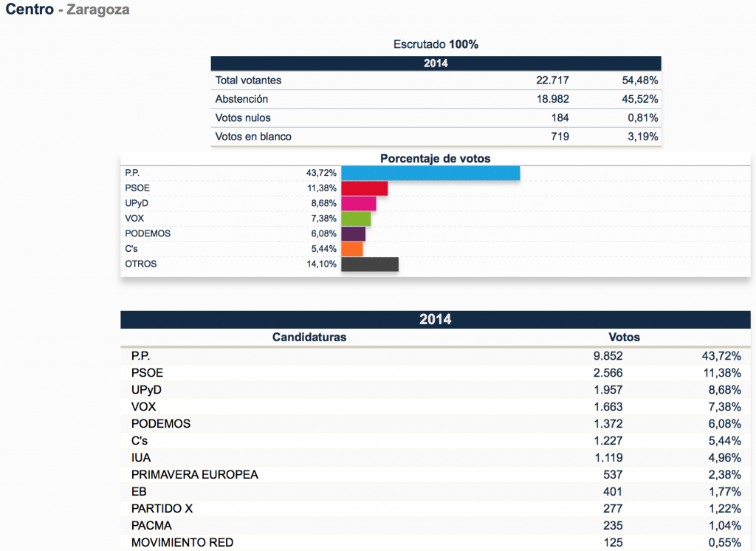Select the Abstención row label
The width and height of the screenshot is (756, 551).
tap(241, 99)
